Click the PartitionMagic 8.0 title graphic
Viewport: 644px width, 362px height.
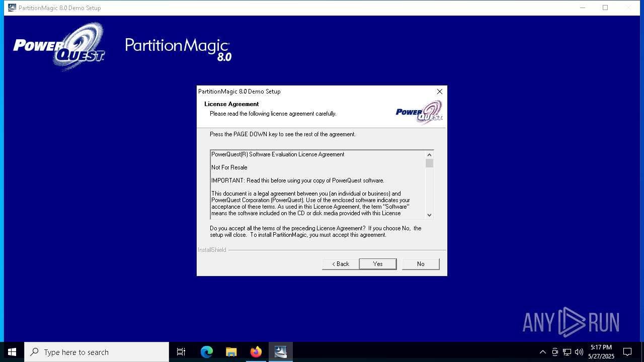pyautogui.click(x=179, y=49)
